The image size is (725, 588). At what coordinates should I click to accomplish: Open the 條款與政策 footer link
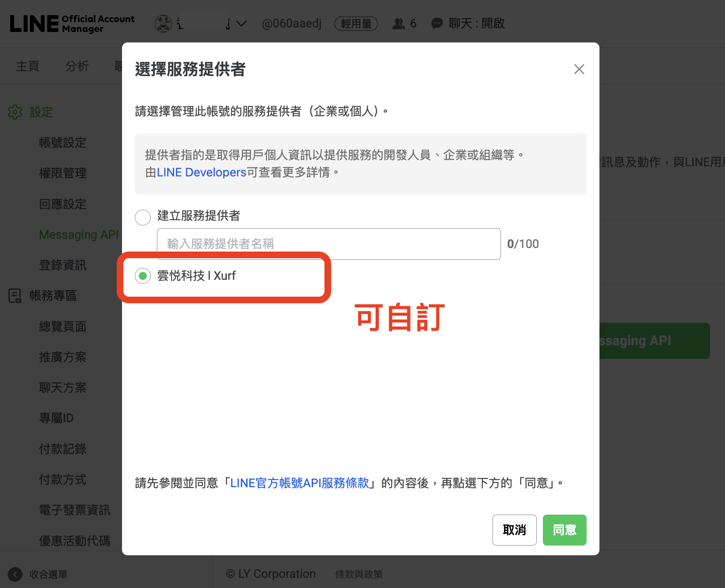tap(359, 574)
